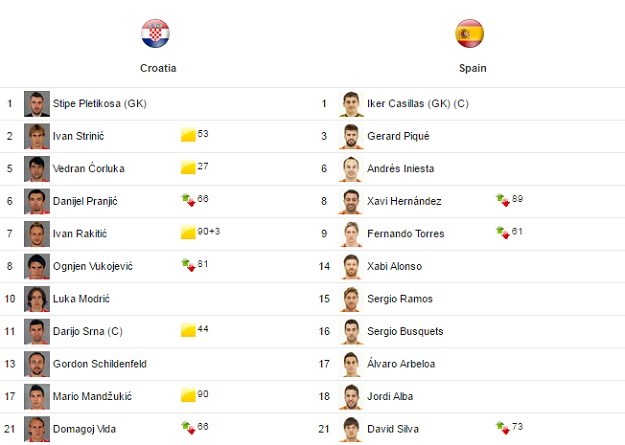Screen dimensions: 625x445
Task: Click Ivan Rakitić's yellow card icon
Action: [188, 232]
